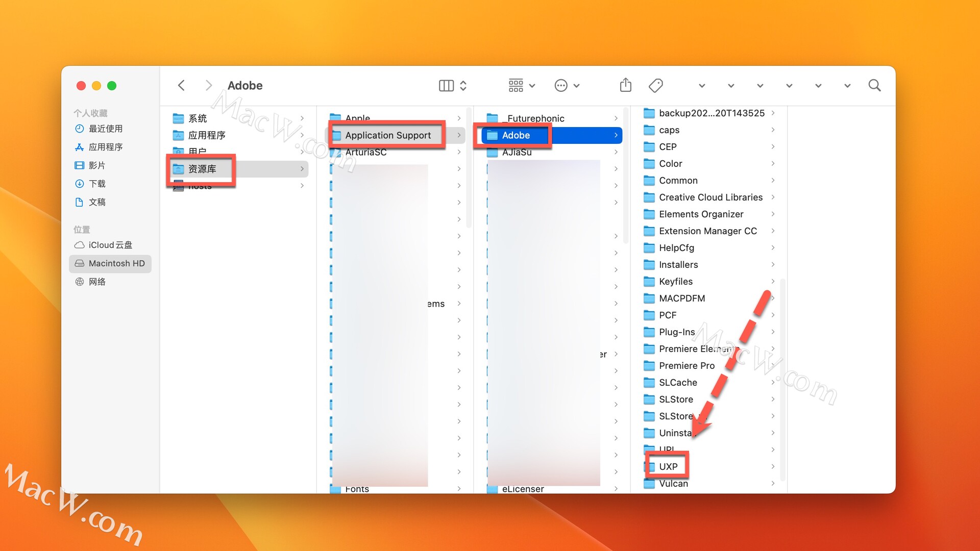Select Macintosh HD in sidebar

116,263
